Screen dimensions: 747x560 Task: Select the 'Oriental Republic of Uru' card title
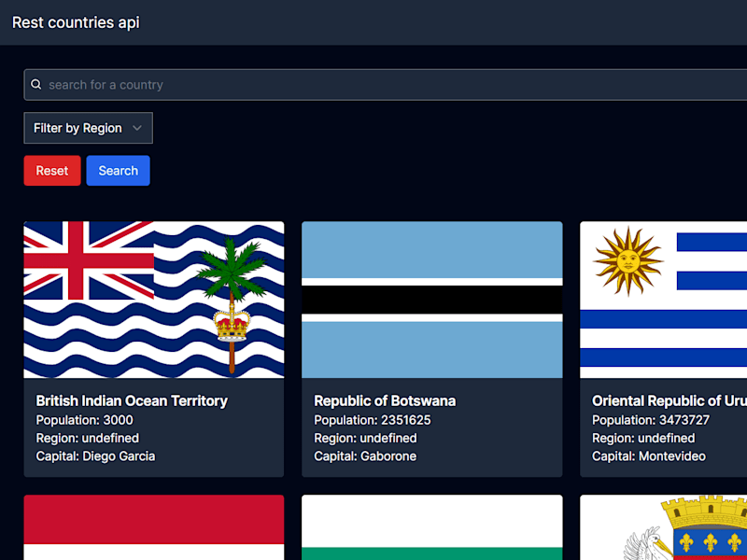click(x=669, y=401)
